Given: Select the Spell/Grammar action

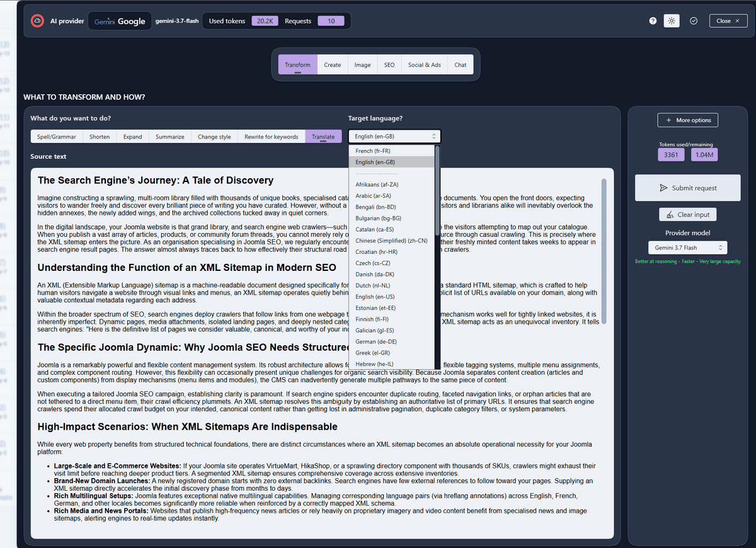Looking at the screenshot, I should (x=57, y=137).
